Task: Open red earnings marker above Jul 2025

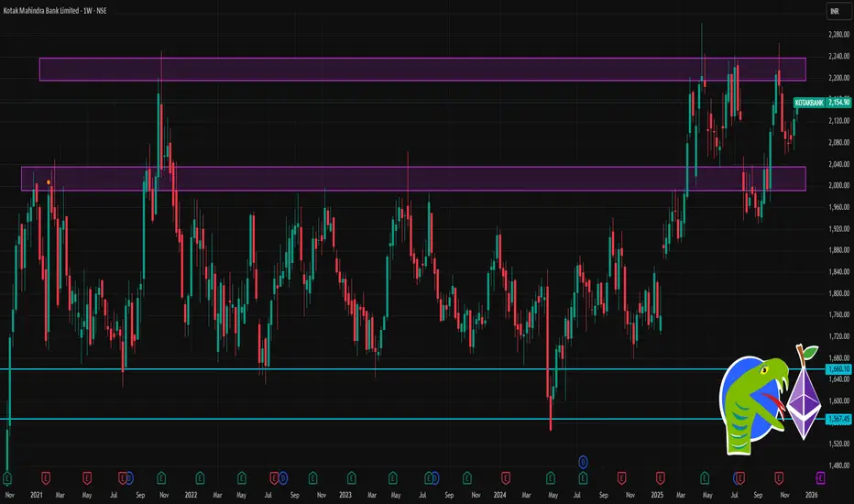Action: tap(740, 478)
